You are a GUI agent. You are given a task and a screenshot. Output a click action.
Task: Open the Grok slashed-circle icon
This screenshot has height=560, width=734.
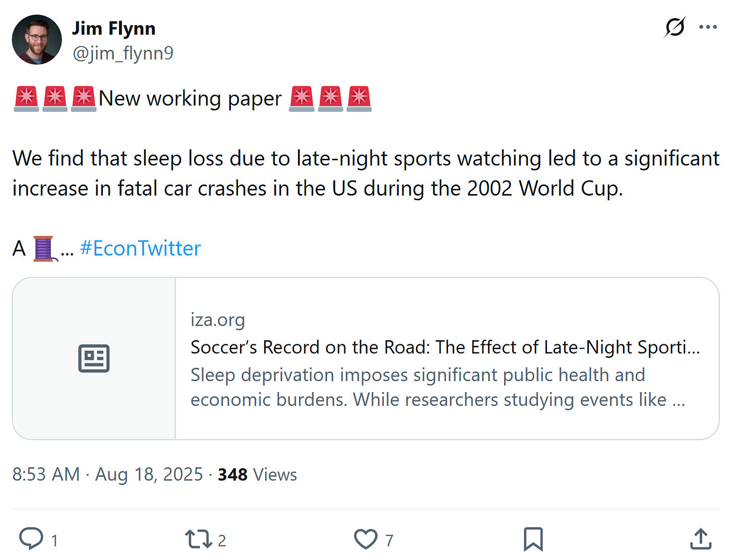(675, 27)
